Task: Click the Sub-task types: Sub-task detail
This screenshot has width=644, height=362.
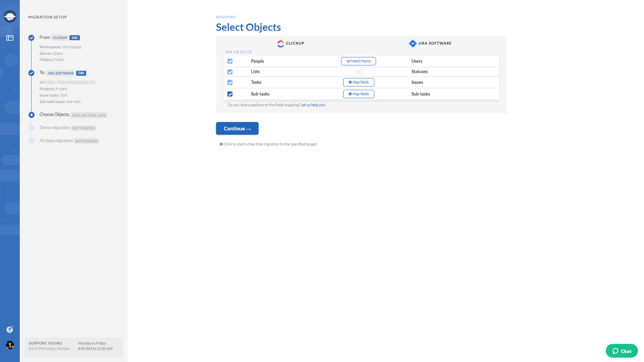Action: [x=60, y=102]
